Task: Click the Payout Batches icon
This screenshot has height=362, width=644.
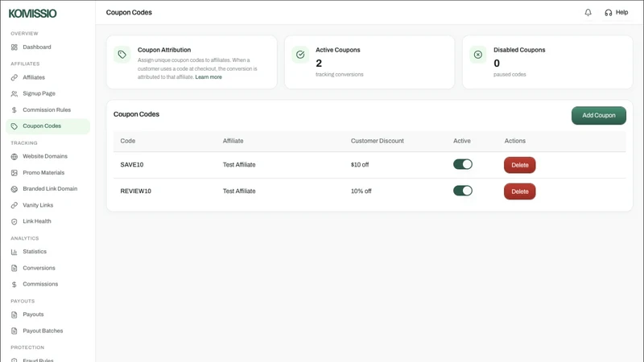Action: click(14, 331)
